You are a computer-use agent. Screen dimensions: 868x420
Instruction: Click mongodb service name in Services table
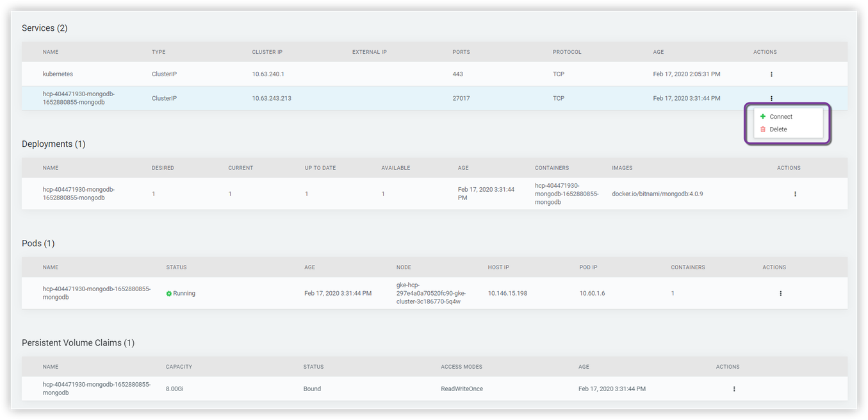(79, 98)
